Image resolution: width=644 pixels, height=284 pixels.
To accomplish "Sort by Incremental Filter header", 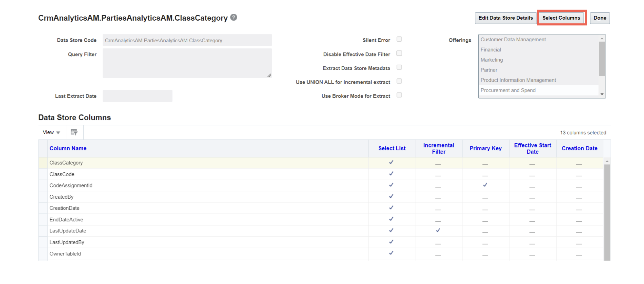I will click(x=439, y=149).
